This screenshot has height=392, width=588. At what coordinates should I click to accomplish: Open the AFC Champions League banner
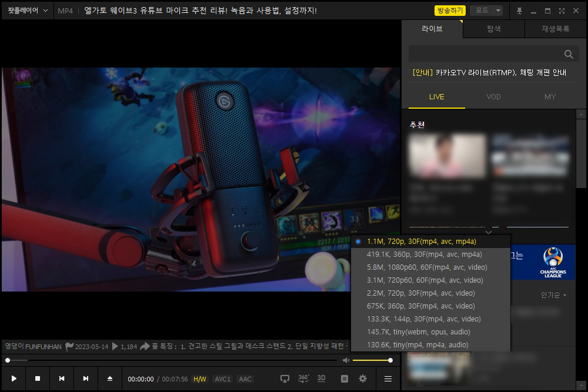543,262
